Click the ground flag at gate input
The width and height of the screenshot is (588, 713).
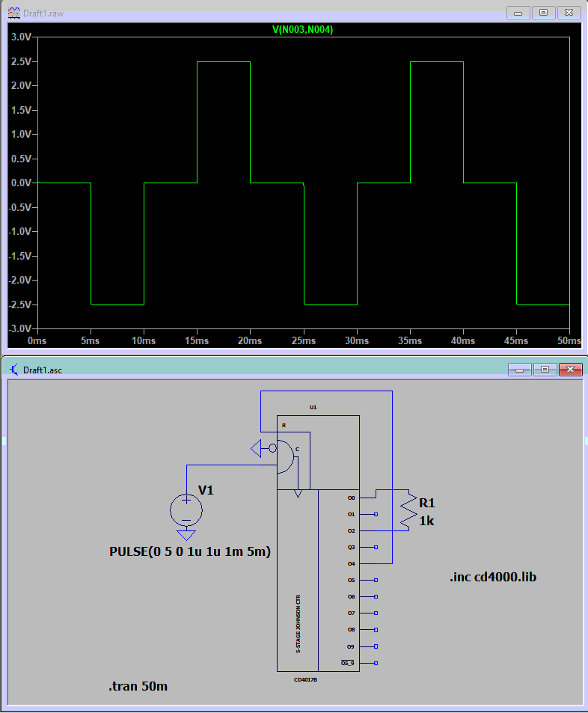coord(256,448)
